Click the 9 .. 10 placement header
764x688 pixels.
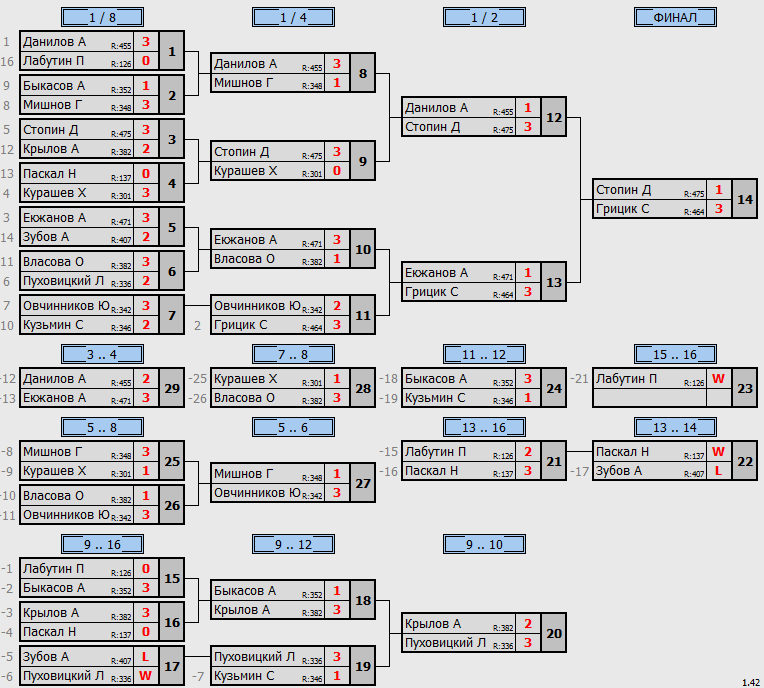point(484,544)
